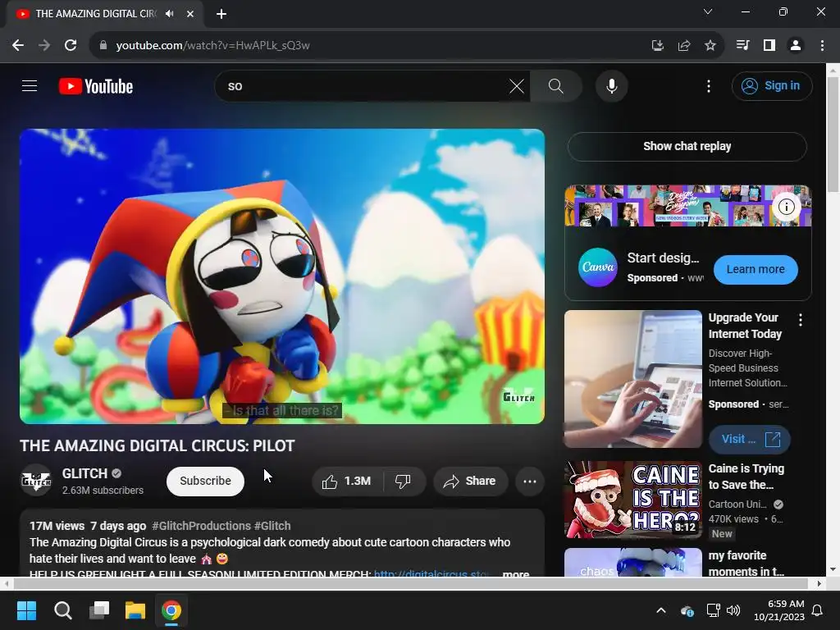
Task: Dislike the video with thumbs down
Action: [x=404, y=481]
